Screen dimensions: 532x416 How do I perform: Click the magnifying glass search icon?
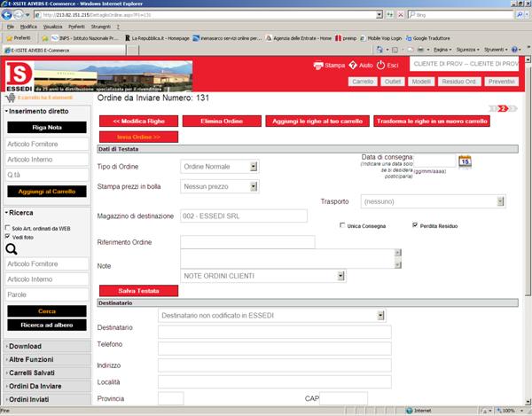pyautogui.click(x=12, y=249)
